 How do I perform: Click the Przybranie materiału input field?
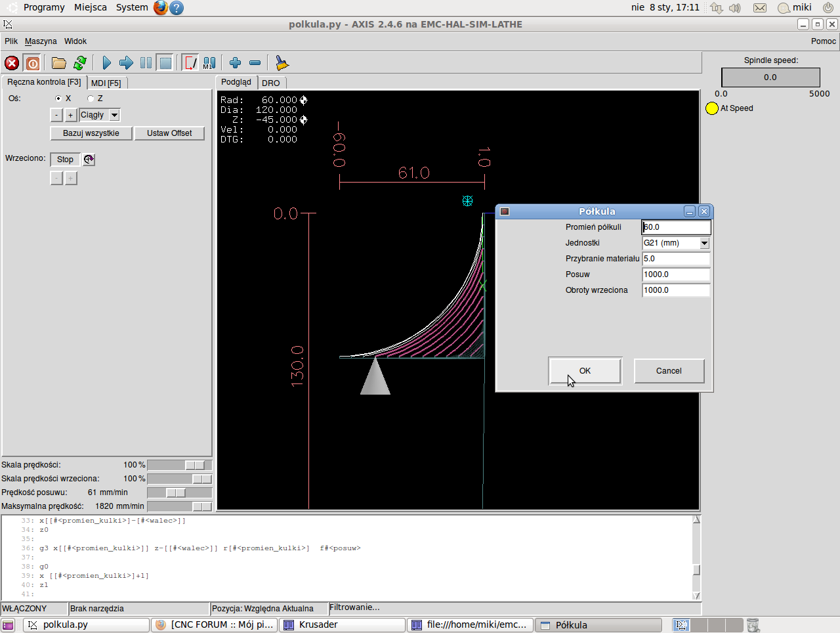click(x=676, y=259)
